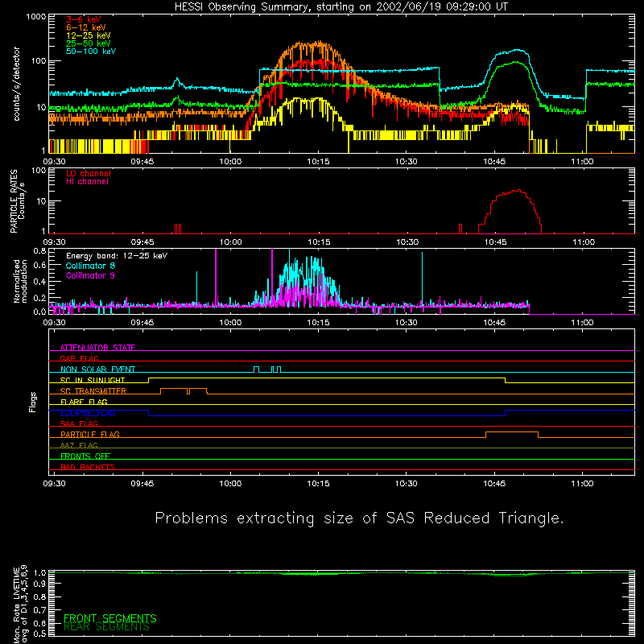The height and width of the screenshot is (644, 644).
Task: Select the '6-12 keV' legend label
Action: coord(86,27)
